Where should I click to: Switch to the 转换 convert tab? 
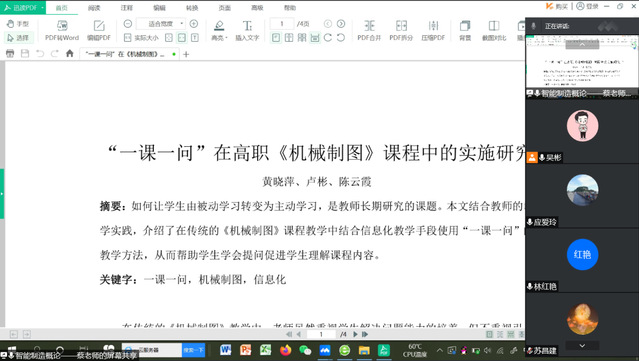[192, 8]
